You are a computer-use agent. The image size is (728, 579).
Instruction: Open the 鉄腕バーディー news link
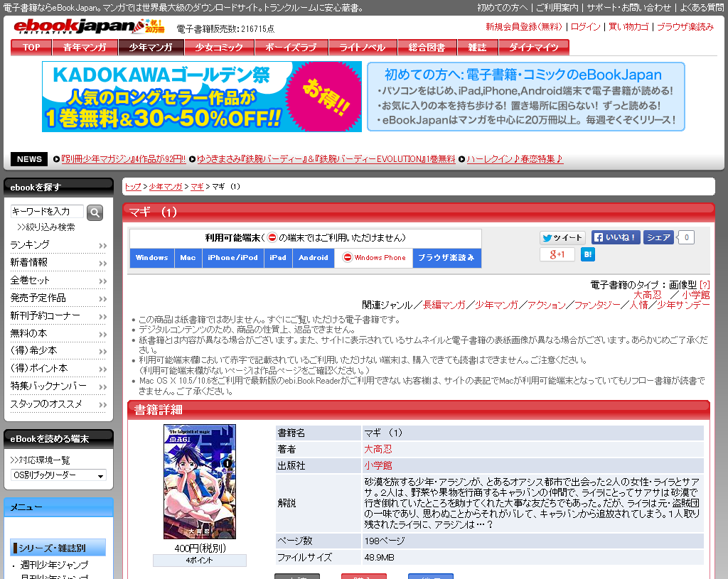tap(326, 159)
